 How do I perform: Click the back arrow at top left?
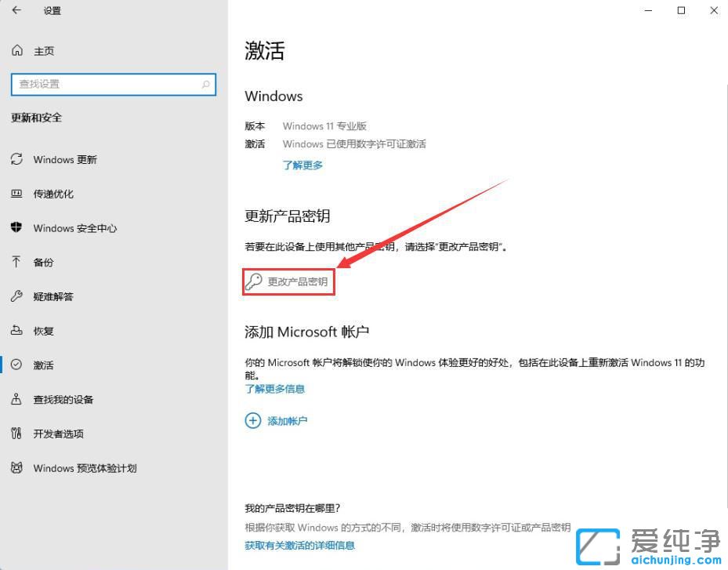(16, 11)
